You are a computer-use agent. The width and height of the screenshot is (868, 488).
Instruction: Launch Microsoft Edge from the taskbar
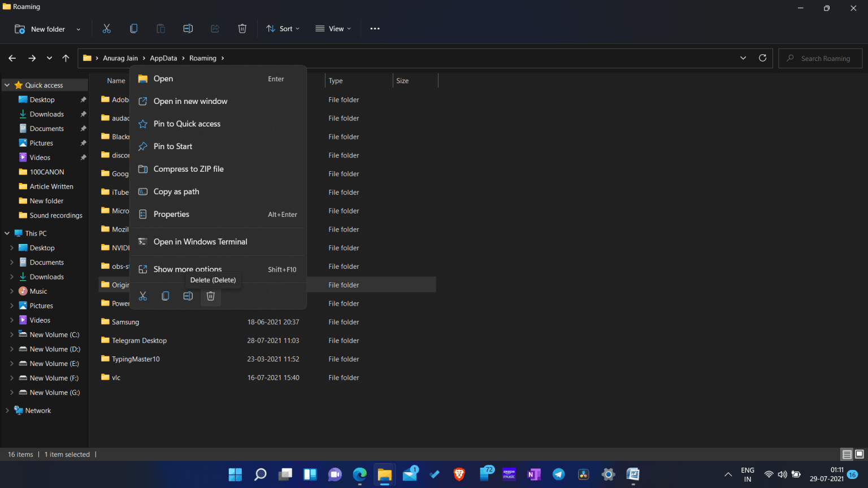(359, 474)
